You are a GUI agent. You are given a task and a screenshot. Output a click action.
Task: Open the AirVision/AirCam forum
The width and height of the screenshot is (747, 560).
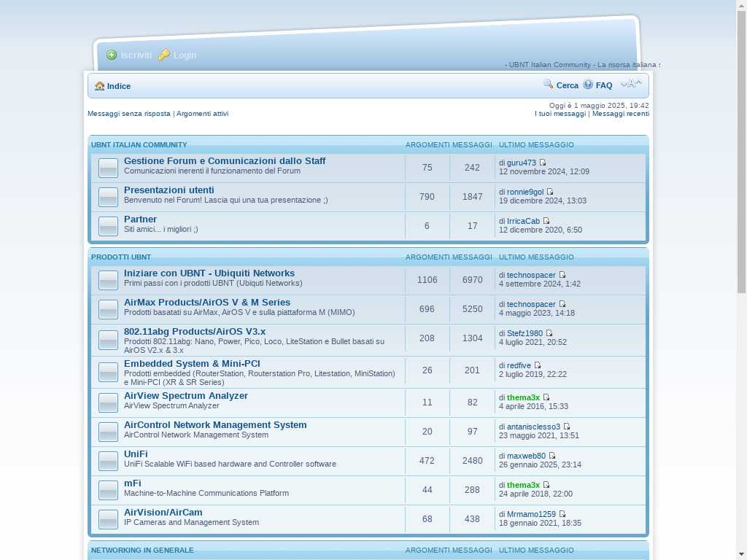(163, 513)
